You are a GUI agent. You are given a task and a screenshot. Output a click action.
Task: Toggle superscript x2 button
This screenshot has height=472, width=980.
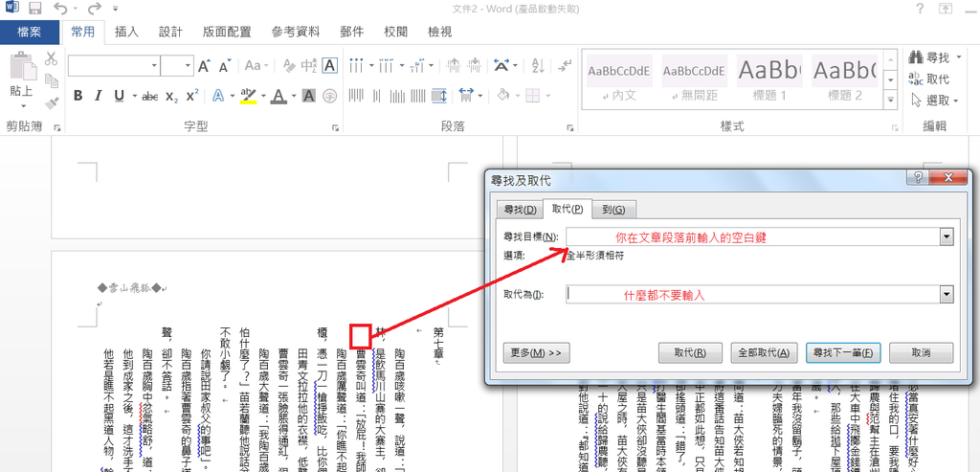tap(191, 96)
